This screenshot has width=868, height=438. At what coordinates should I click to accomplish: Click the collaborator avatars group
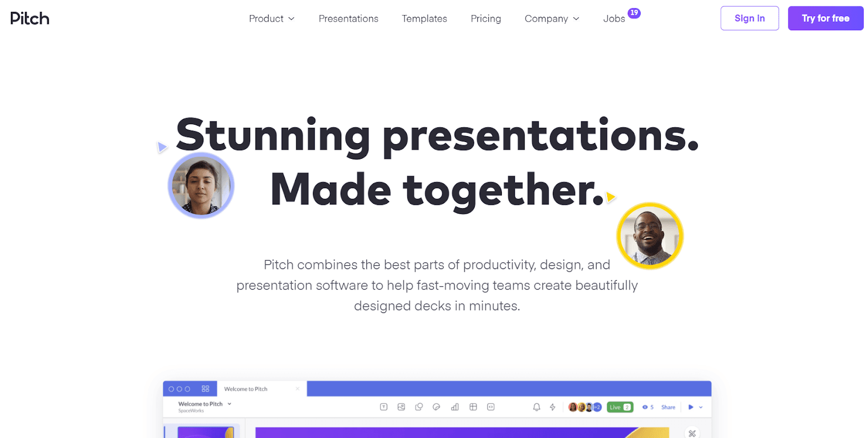(584, 407)
